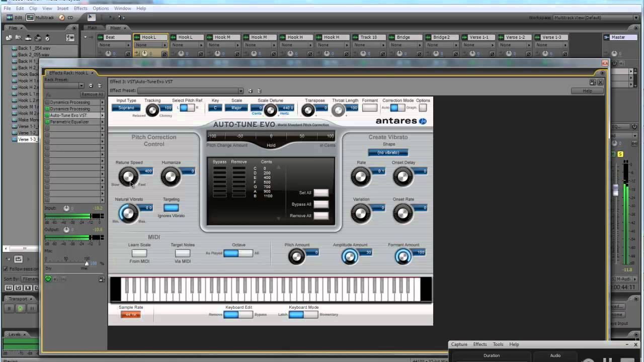Image resolution: width=644 pixels, height=362 pixels.
Task: Switch to Edit view with the waveform icon
Action: point(15,18)
